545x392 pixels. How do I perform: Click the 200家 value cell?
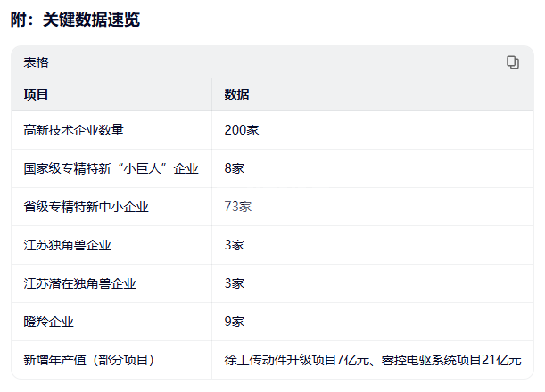click(x=242, y=130)
